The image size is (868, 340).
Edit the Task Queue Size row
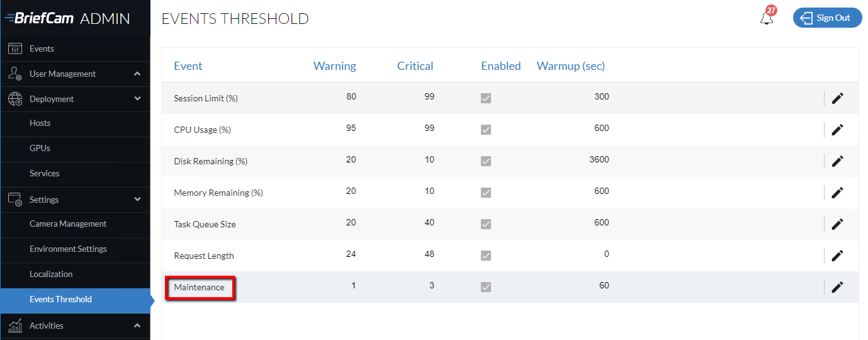click(x=837, y=224)
